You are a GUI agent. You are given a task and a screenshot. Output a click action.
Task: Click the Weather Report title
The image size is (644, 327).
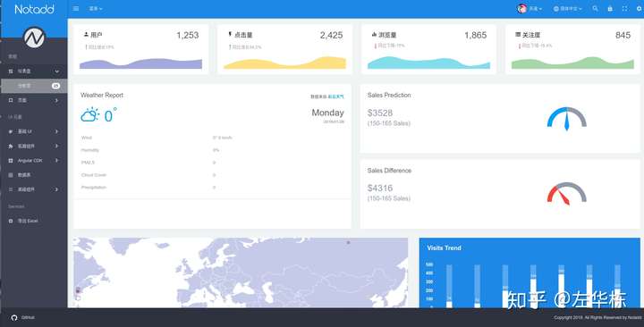102,96
